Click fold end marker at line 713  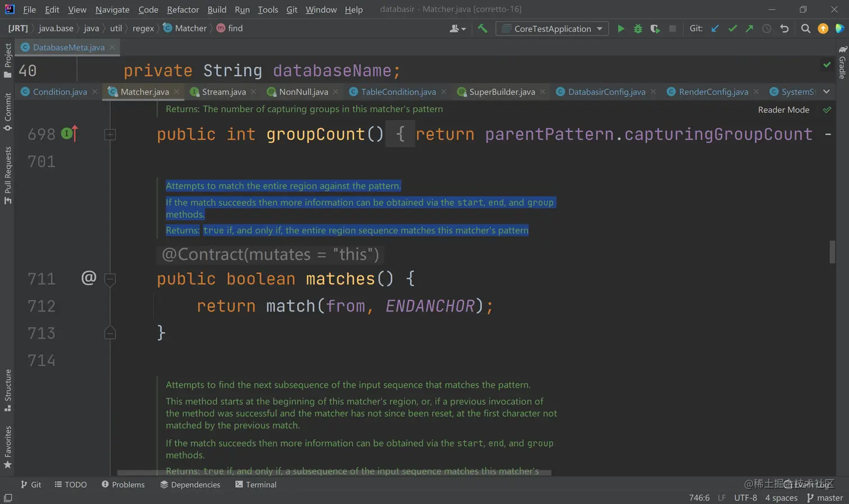[110, 333]
